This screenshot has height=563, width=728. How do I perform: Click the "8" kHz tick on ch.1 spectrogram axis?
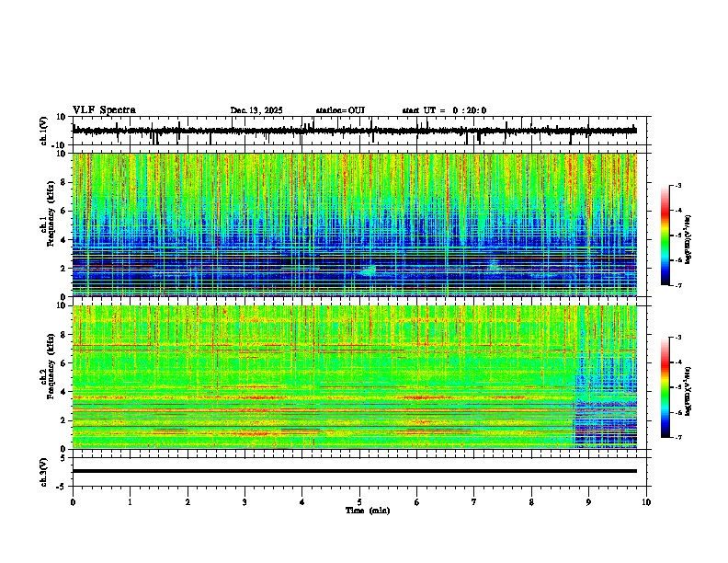point(64,182)
